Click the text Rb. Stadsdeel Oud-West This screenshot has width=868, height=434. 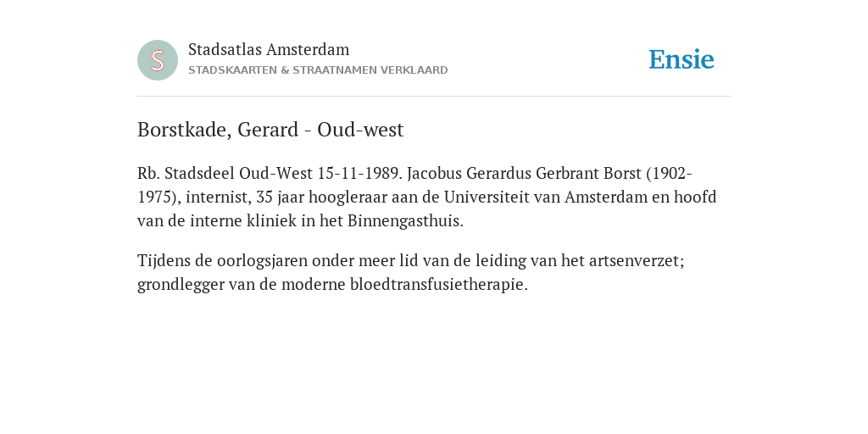pos(225,174)
